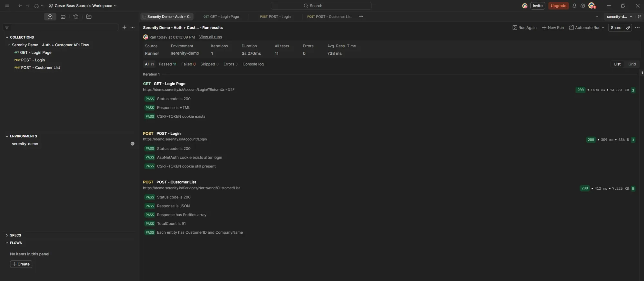Click the top Search field
The width and height of the screenshot is (644, 281).
321,6
